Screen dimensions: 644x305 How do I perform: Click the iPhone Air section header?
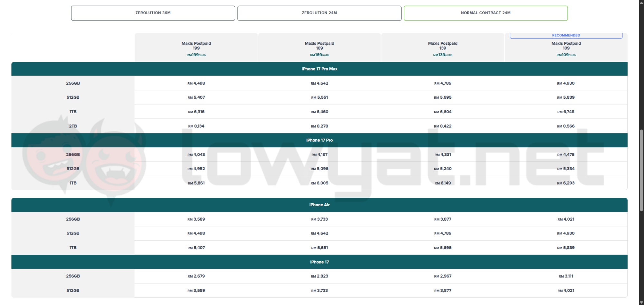point(319,205)
